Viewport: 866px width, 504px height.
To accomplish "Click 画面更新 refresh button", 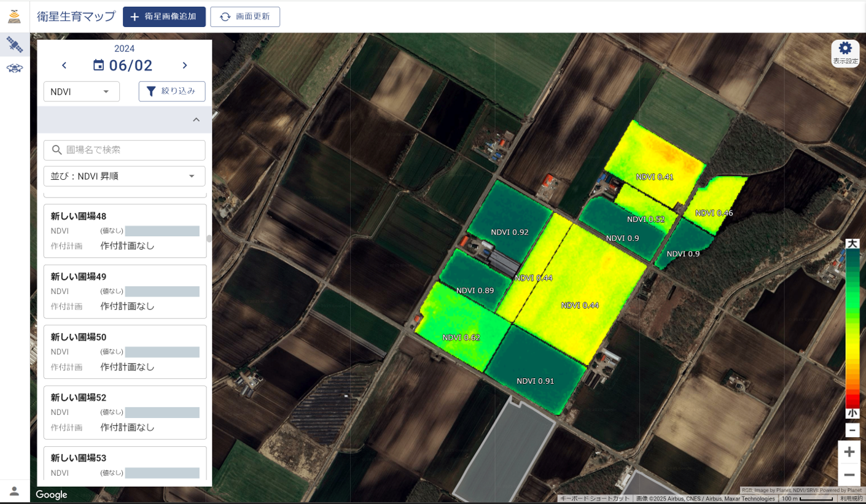I will (x=245, y=17).
